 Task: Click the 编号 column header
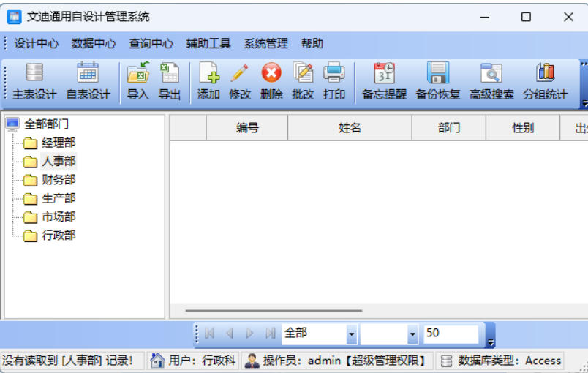pyautogui.click(x=247, y=128)
